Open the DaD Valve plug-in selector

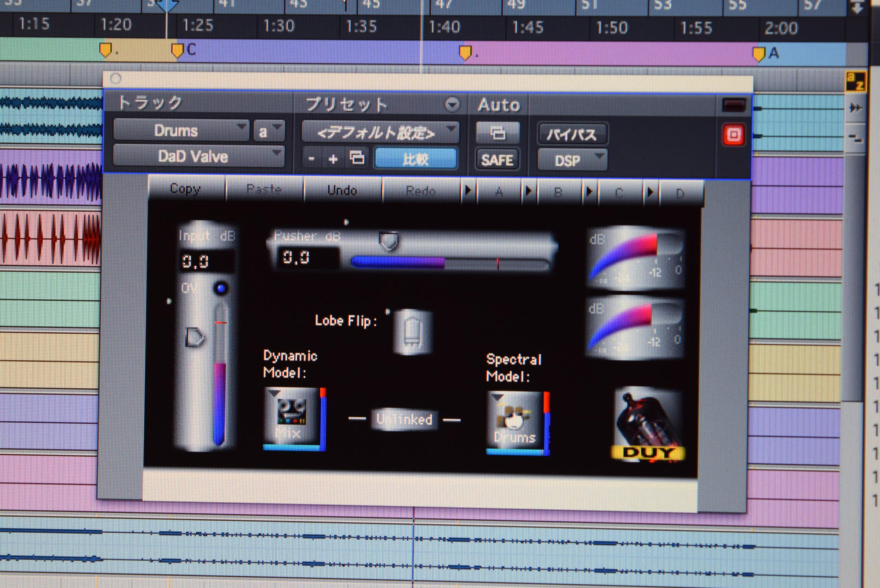198,156
